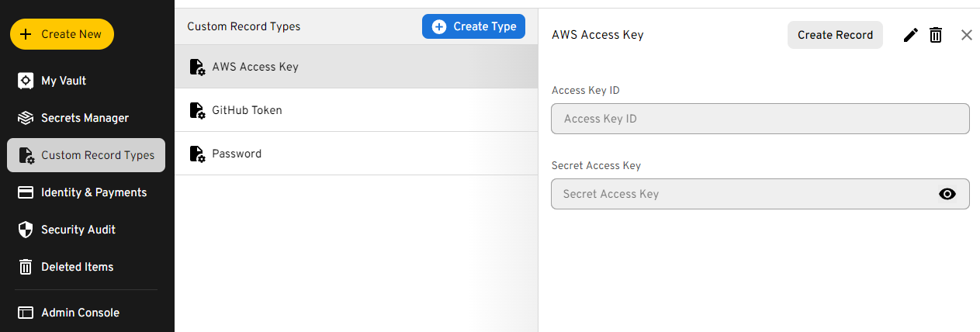Click the Secret Access Key field
980x332 pixels.
coord(737,194)
